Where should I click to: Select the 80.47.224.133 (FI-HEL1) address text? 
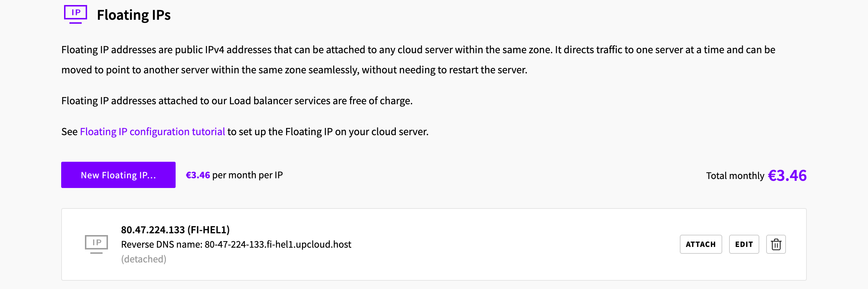point(175,230)
